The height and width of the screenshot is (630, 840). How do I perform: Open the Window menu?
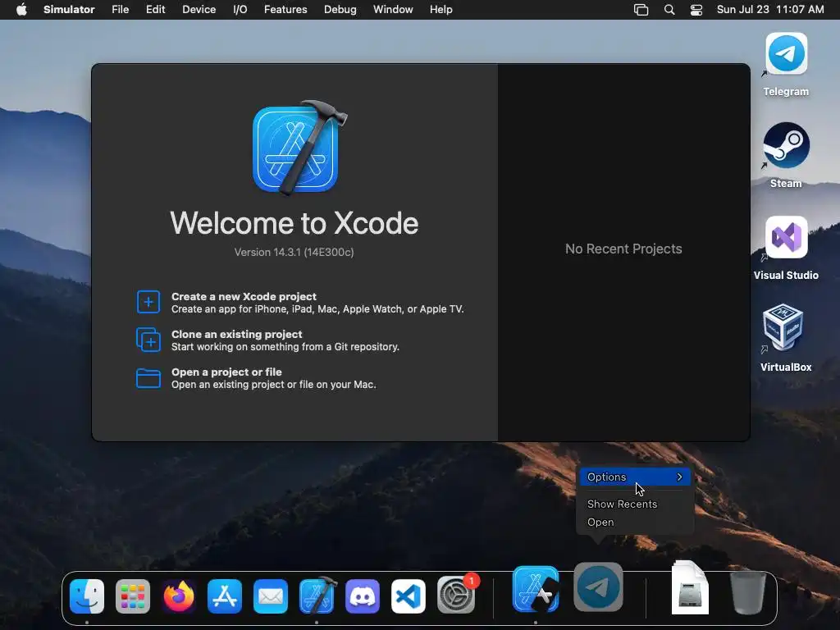click(393, 10)
